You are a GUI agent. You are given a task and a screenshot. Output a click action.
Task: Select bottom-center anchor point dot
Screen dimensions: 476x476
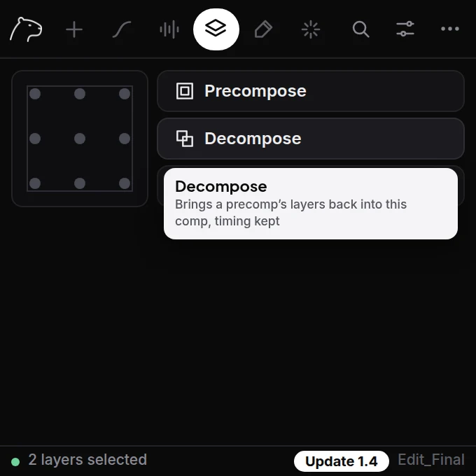(x=80, y=183)
